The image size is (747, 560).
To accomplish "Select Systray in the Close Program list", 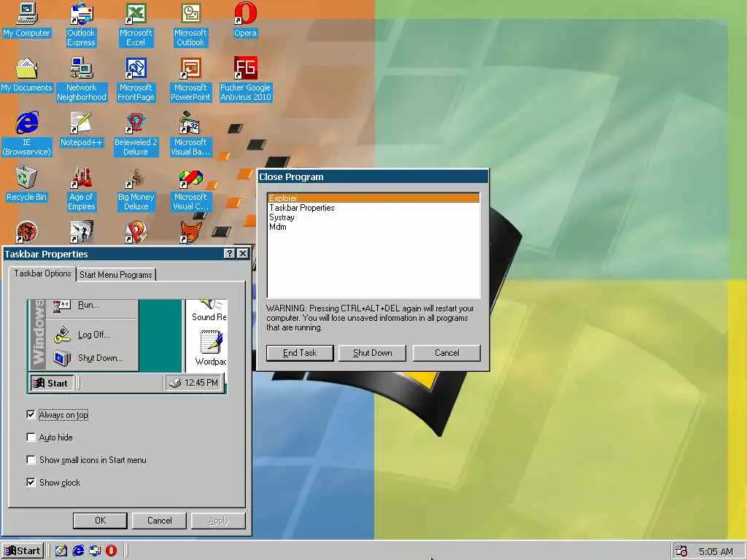I will [373, 217].
